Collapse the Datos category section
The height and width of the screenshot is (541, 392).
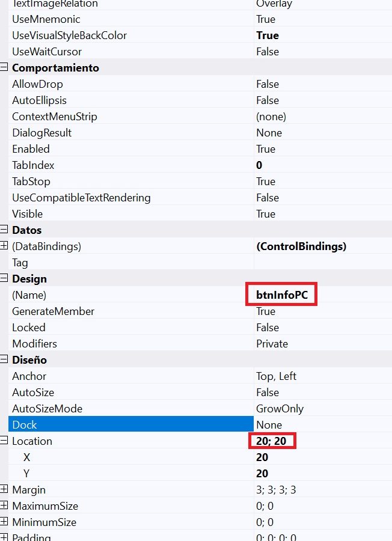4,230
